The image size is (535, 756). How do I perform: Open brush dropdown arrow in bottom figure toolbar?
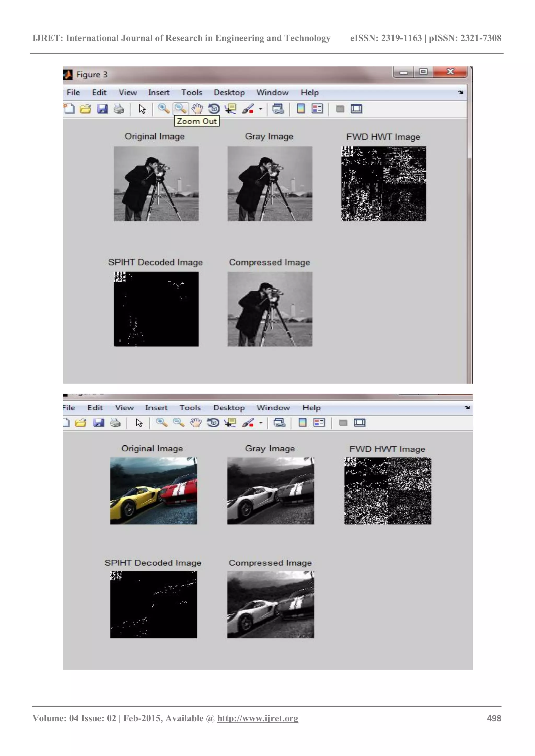pyautogui.click(x=261, y=423)
